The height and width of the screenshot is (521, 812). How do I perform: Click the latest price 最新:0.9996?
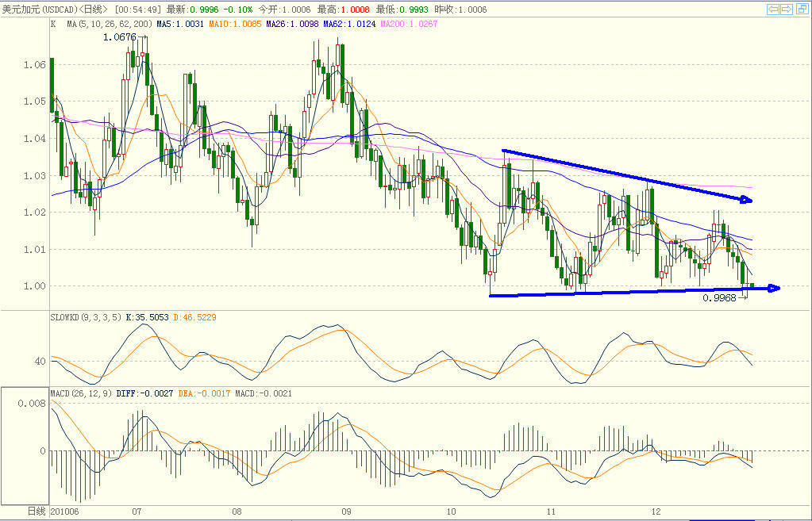point(193,10)
